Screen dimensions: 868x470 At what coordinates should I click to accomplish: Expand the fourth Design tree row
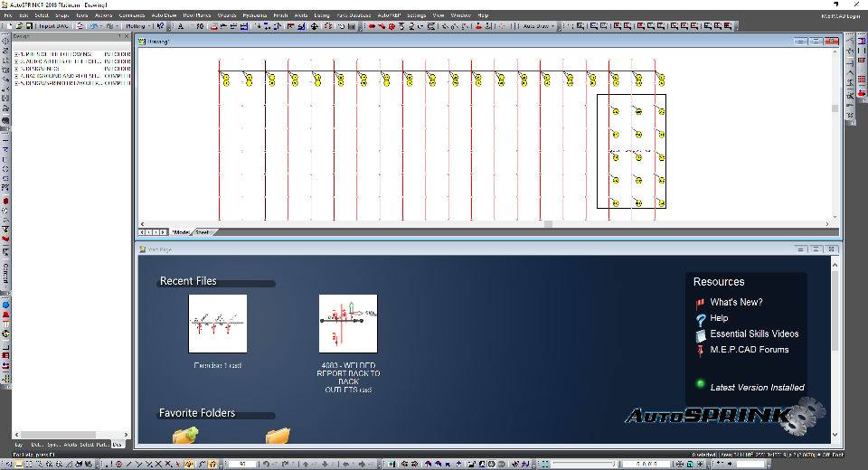pyautogui.click(x=16, y=76)
